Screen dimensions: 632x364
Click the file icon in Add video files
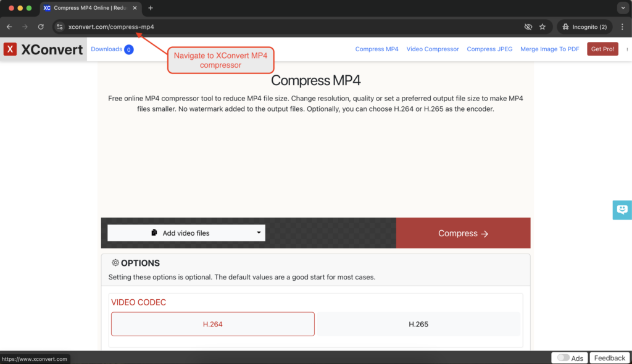[154, 233]
